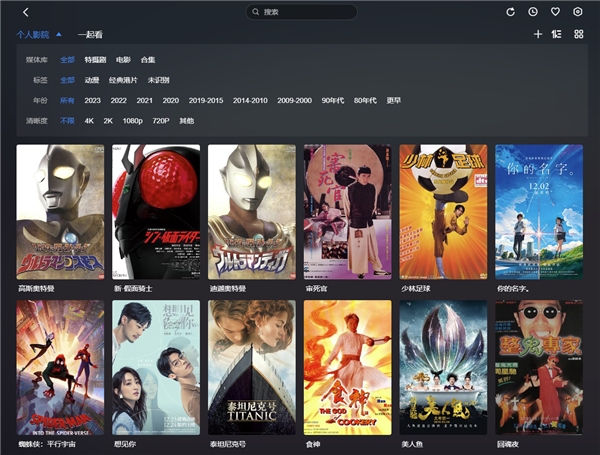Open 迪迦奥特曼 poster
Viewport: 600px width, 455px height.
coord(252,212)
